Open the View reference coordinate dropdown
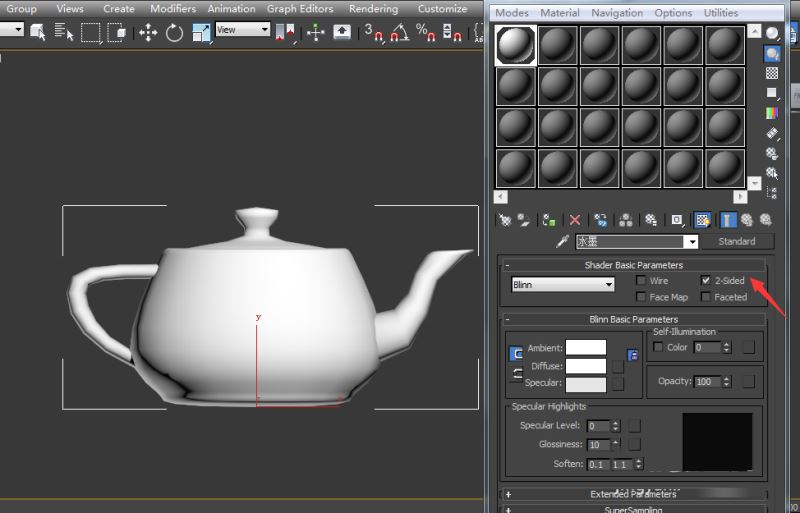The width and height of the screenshot is (800, 513). (x=243, y=30)
